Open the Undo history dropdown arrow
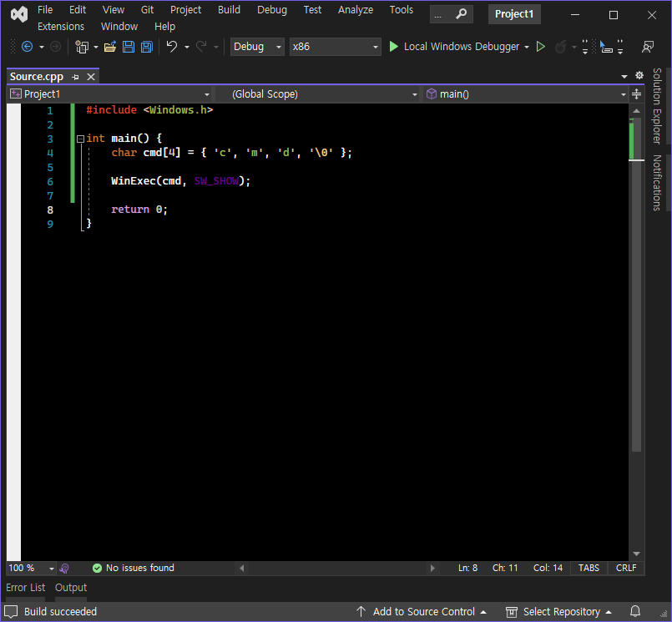This screenshot has height=622, width=672. click(187, 47)
